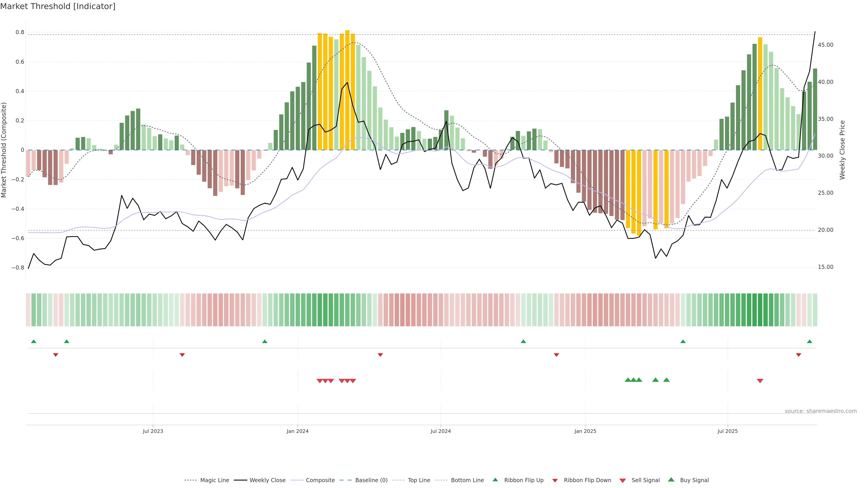Viewport: 868px width, 488px height.
Task: Click the Ribbon Flip Down legend triangle
Action: [x=555, y=481]
